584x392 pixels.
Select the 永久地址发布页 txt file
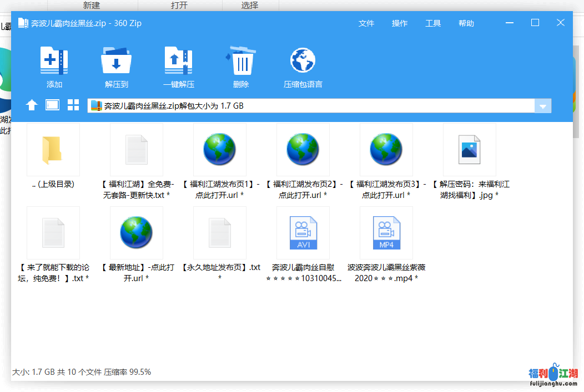[x=220, y=233]
